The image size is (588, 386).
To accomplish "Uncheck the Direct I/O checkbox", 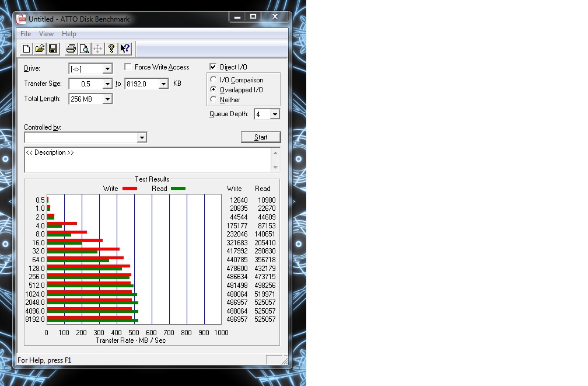I will point(213,67).
